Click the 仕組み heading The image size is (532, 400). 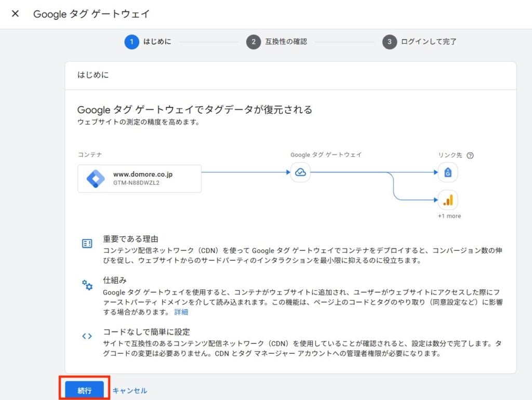click(x=115, y=281)
